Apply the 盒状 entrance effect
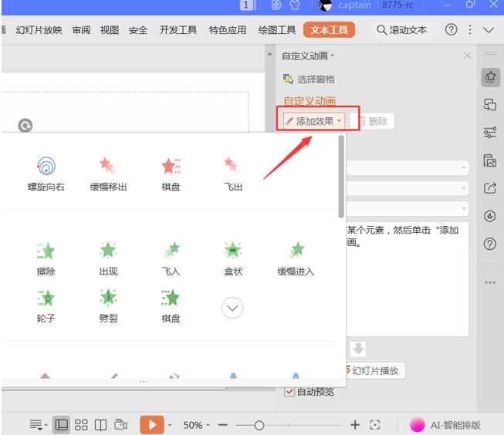The image size is (504, 435). (x=233, y=258)
